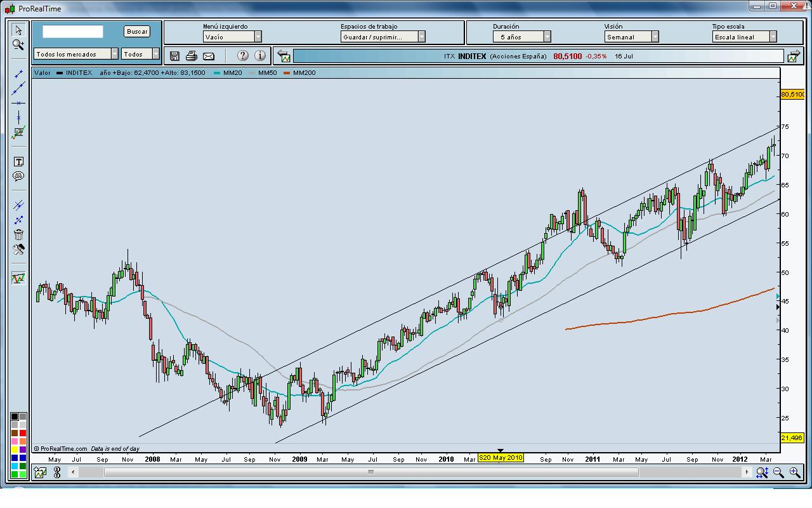Click the chart icon below the hammer tool
This screenshot has height=508, width=812.
pyautogui.click(x=18, y=278)
